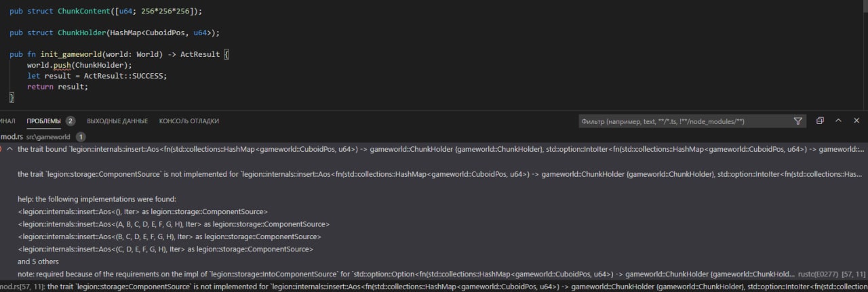Click the 'return result;' line

(x=58, y=87)
